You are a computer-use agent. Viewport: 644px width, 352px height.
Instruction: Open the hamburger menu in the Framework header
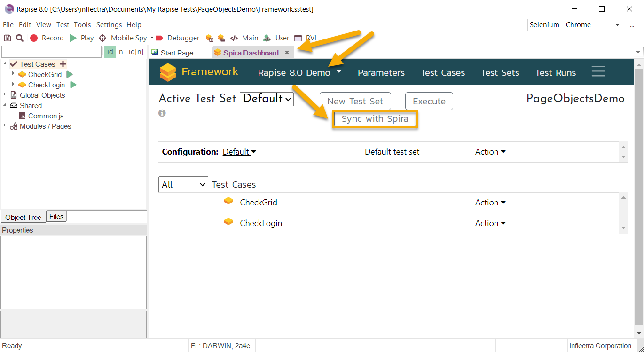click(598, 72)
